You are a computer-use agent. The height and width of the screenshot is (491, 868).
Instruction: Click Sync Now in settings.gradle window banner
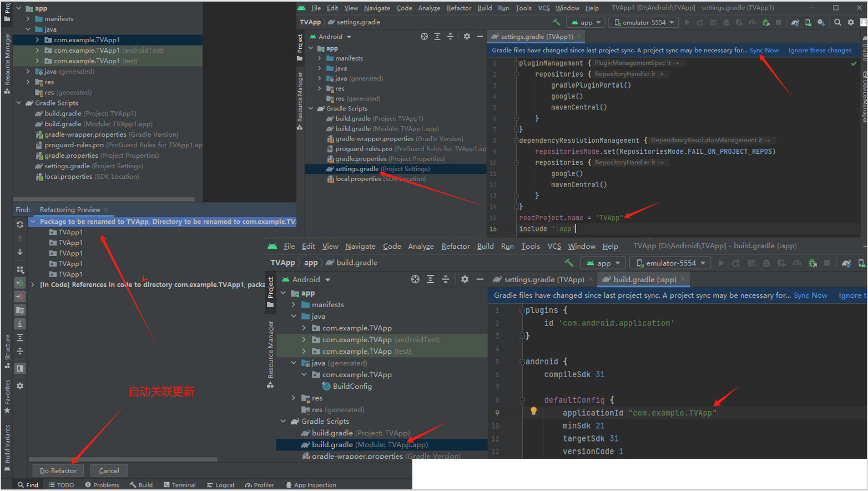click(x=764, y=50)
